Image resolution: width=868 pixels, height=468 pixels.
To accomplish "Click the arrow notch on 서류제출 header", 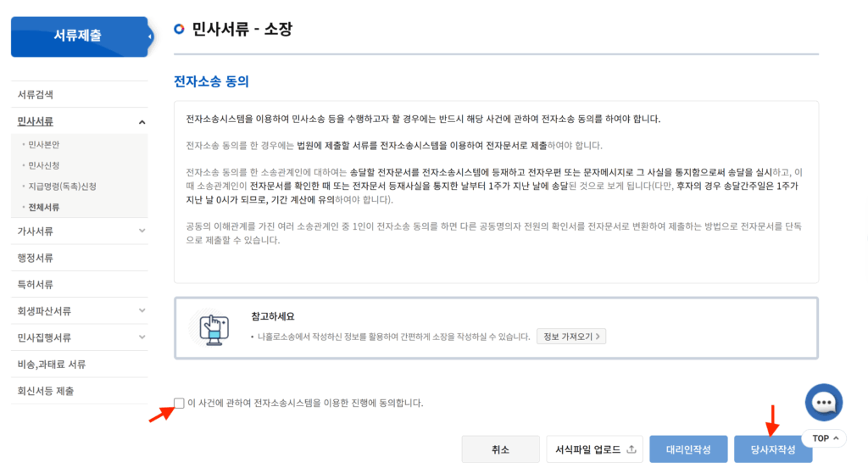I will coord(149,36).
